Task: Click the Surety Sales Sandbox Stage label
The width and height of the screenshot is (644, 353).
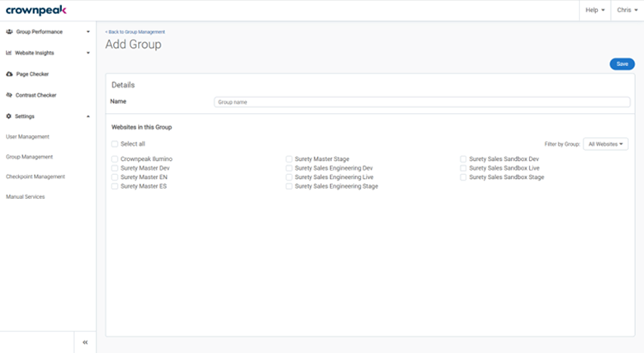Action: pos(506,176)
